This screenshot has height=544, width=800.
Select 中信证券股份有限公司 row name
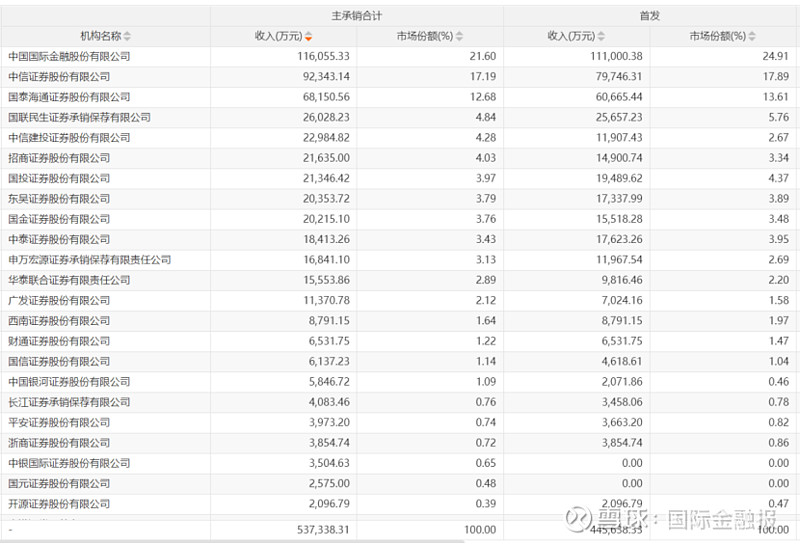[x=59, y=77]
